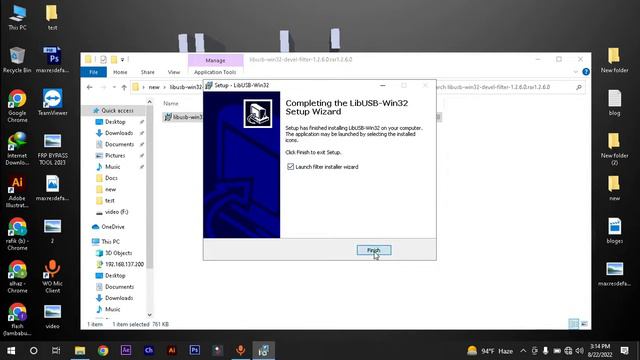Show hidden tray icons chevron
The width and height of the screenshot is (640, 360).
pos(523,351)
